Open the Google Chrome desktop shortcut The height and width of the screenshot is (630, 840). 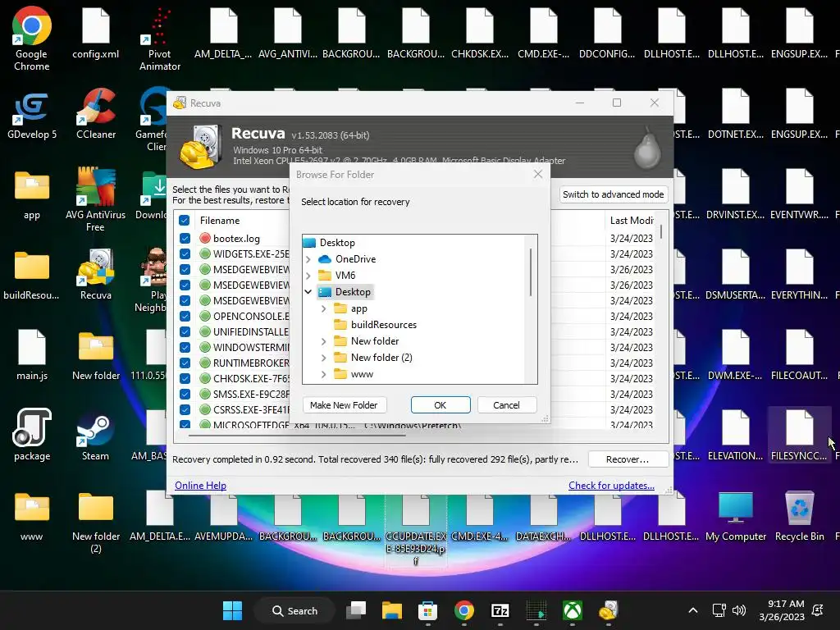pos(32,39)
